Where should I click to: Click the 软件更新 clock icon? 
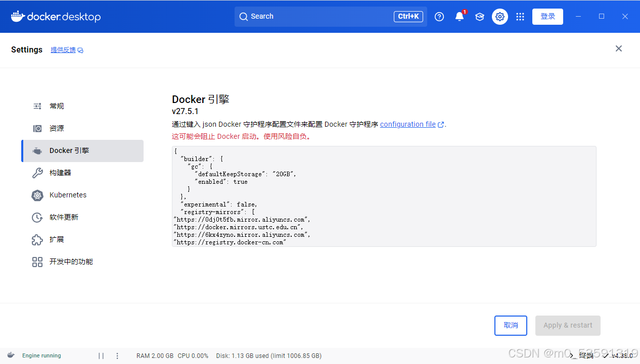[x=37, y=218]
